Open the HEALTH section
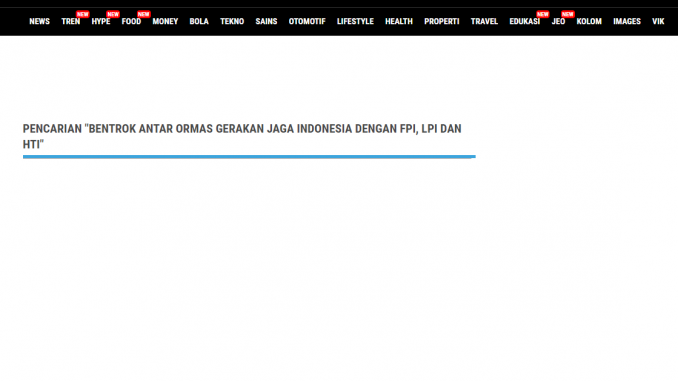 399,21
